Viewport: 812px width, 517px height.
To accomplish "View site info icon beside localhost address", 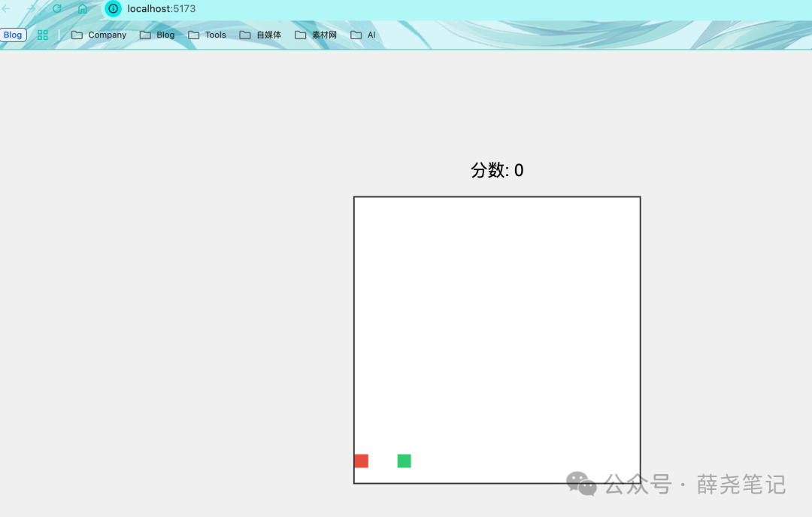I will (113, 9).
